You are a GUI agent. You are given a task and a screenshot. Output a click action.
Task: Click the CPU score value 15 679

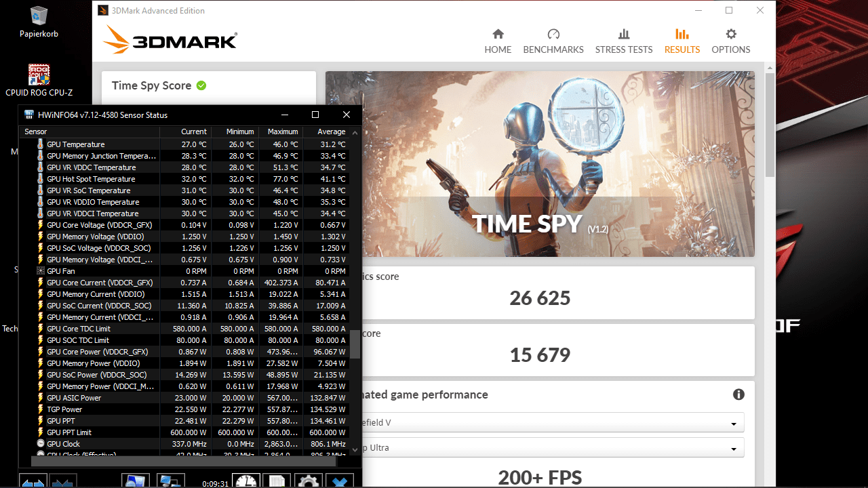pyautogui.click(x=540, y=355)
